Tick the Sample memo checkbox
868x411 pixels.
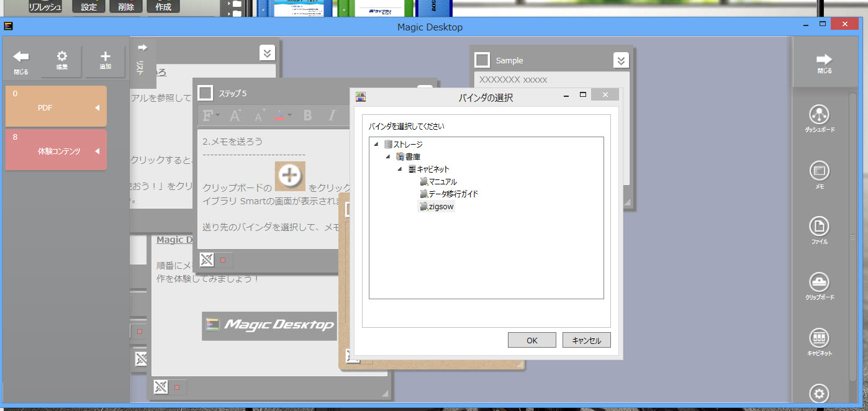click(482, 60)
